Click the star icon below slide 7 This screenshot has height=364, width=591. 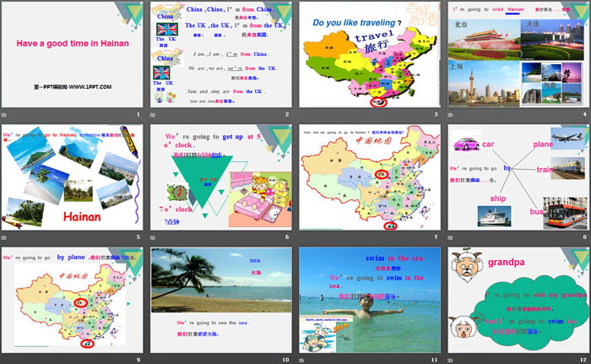tap(303, 236)
